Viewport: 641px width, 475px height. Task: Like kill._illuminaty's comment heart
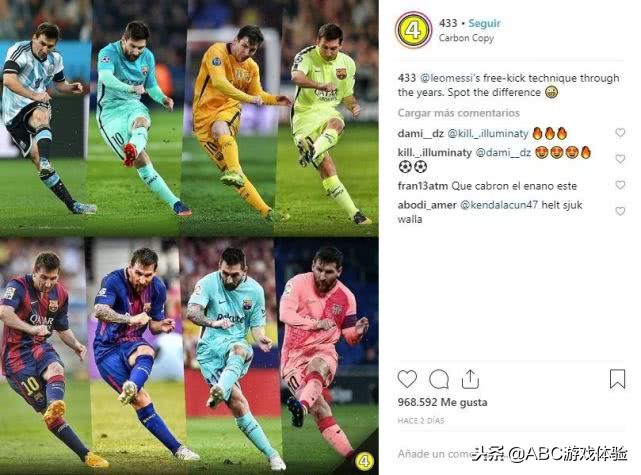pos(620,159)
